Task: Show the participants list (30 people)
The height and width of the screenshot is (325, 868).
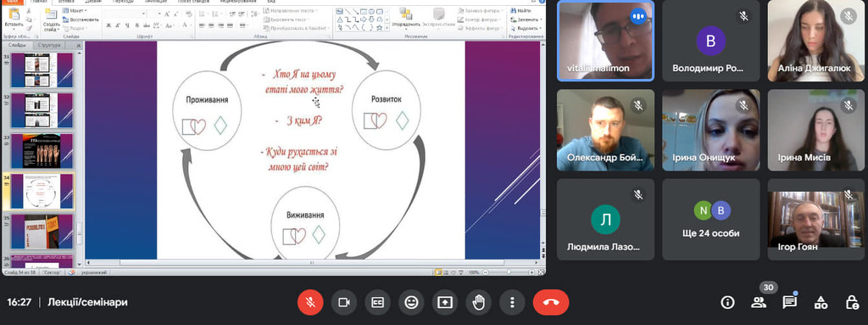Action: (x=759, y=302)
